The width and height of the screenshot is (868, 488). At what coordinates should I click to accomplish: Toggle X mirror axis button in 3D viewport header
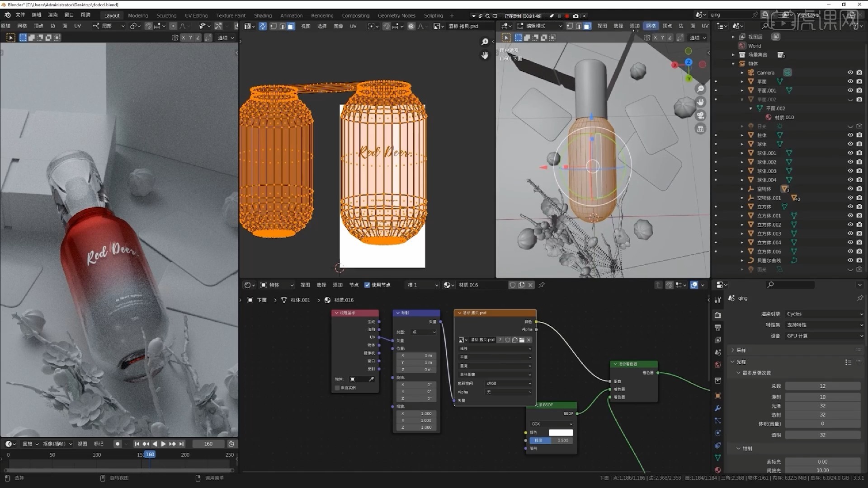655,38
